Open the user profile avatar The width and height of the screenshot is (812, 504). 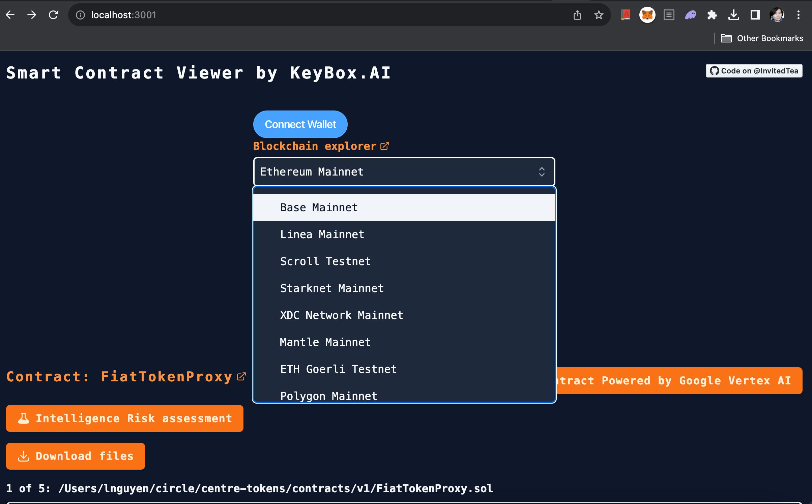[x=777, y=15]
